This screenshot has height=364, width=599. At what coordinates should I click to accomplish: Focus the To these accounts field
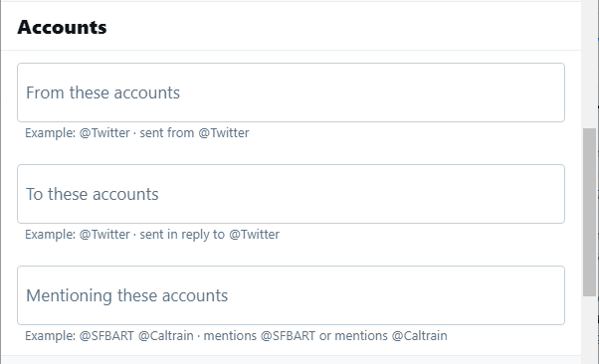point(291,194)
